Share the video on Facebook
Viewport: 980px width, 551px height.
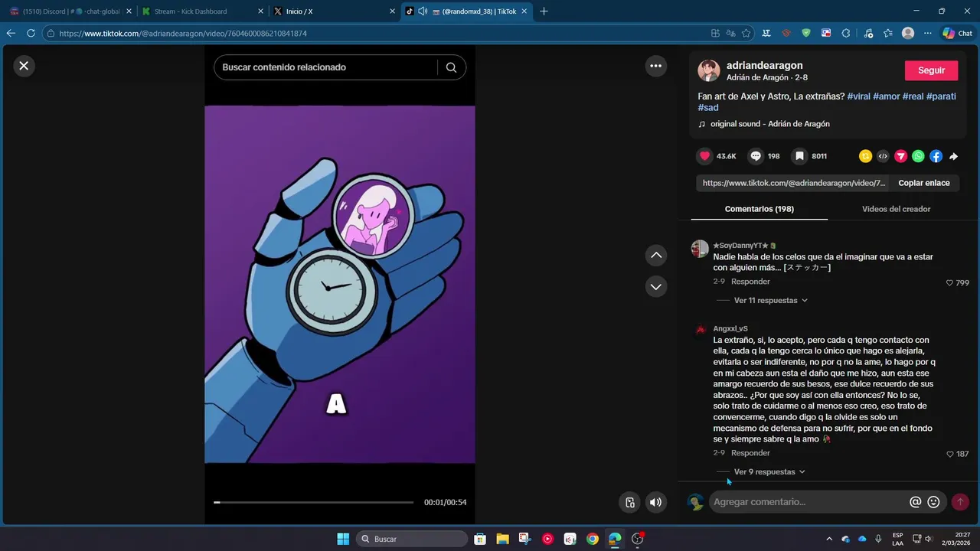pyautogui.click(x=936, y=156)
